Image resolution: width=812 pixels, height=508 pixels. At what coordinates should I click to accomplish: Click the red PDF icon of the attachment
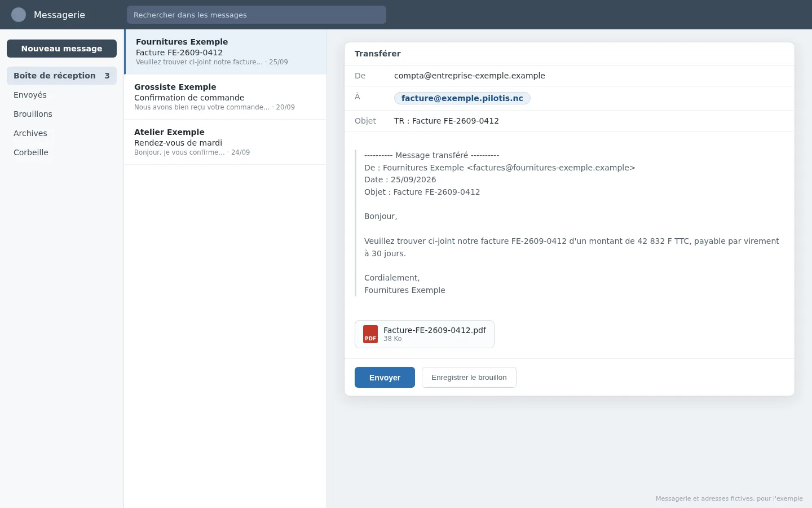(370, 334)
